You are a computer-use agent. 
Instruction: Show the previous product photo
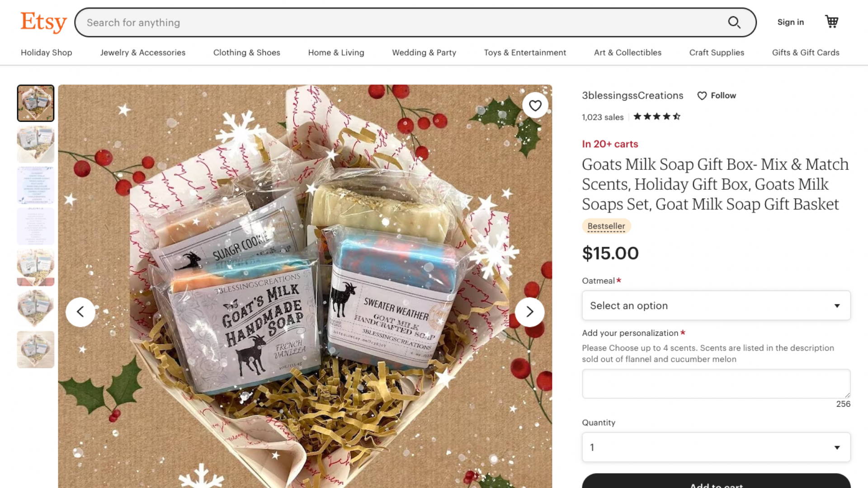80,312
